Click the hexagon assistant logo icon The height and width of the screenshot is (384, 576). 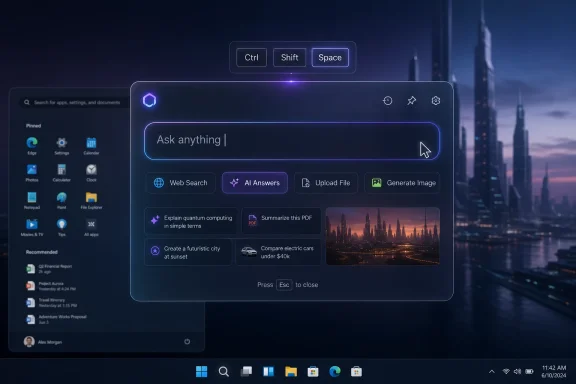click(150, 100)
